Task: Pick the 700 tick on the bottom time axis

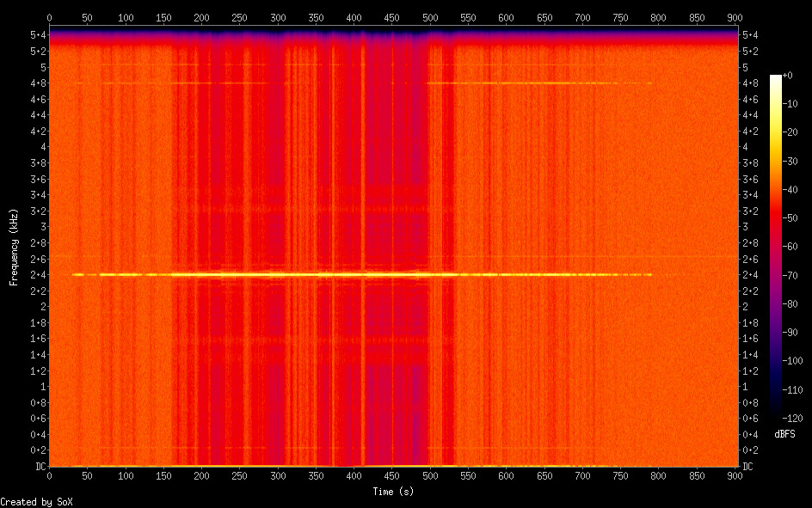Action: [x=583, y=475]
